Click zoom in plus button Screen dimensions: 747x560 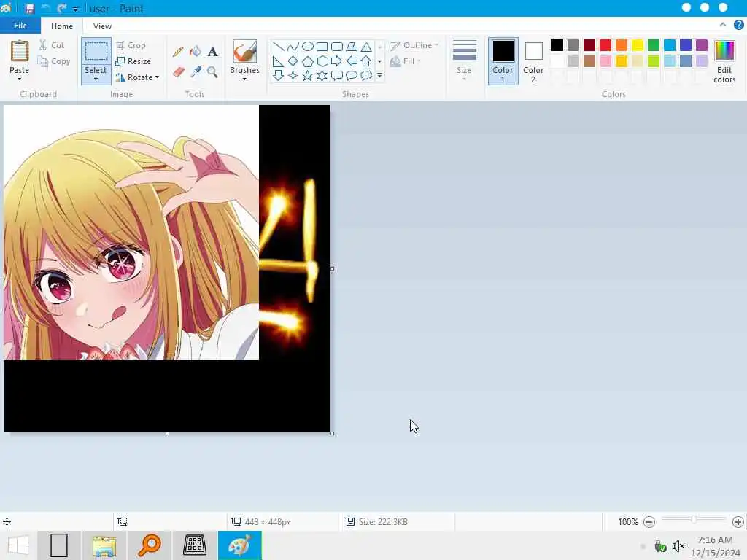(x=738, y=522)
